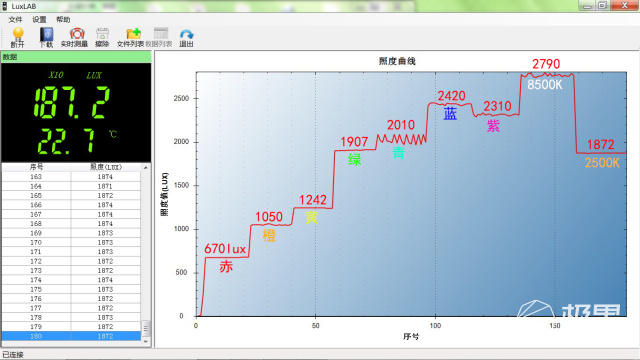The width and height of the screenshot is (640, 360).
Task: Click the 1907 label on chart
Action: [x=354, y=142]
